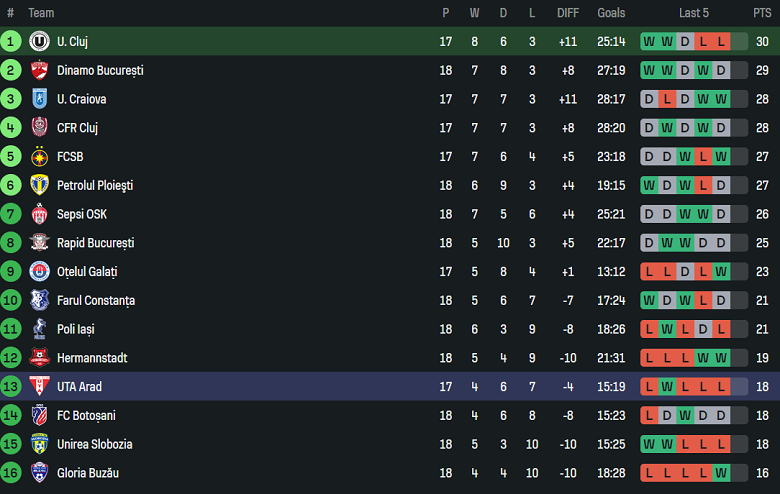Sort table by PTS column header
Image resolution: width=780 pixels, height=494 pixels.
[x=762, y=13]
